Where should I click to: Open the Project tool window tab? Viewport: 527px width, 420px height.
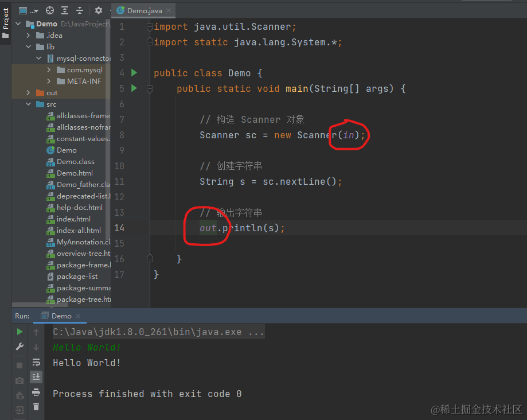coord(6,22)
